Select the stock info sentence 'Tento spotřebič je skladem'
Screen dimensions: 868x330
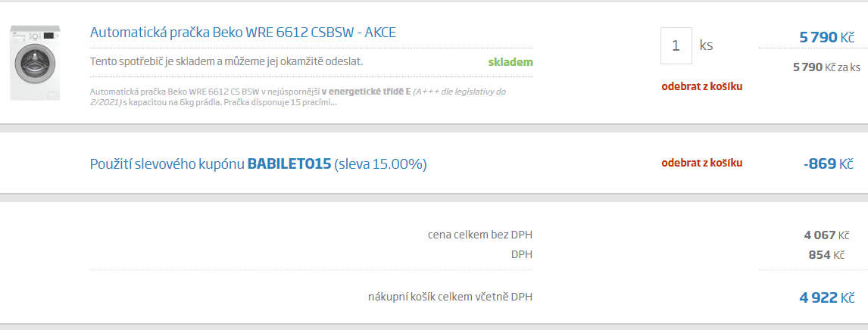click(x=226, y=61)
